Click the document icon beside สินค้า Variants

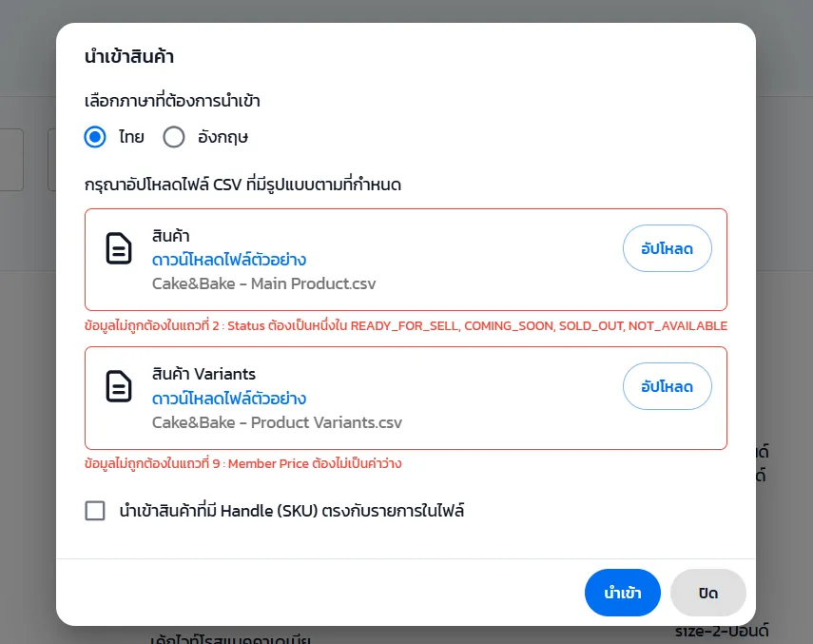[119, 386]
